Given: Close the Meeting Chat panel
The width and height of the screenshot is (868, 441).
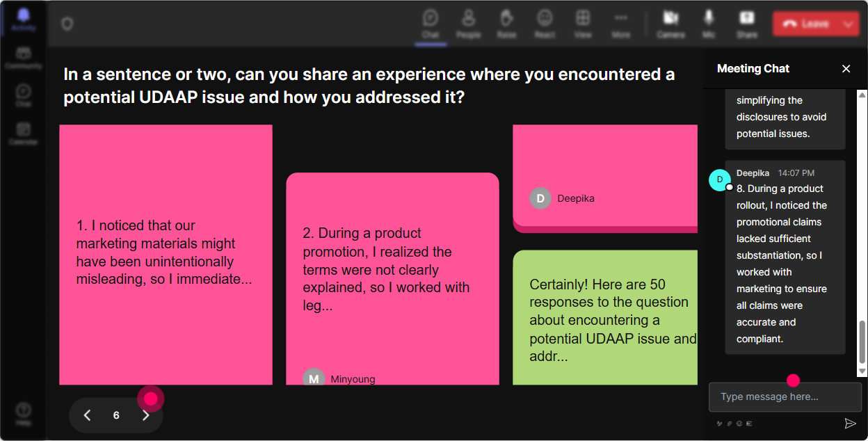Looking at the screenshot, I should point(846,68).
